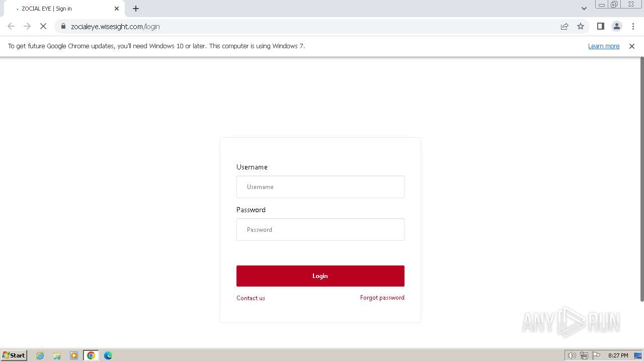This screenshot has width=644, height=362.
Task: Click the 8:27 PM system clock
Action: point(618,355)
